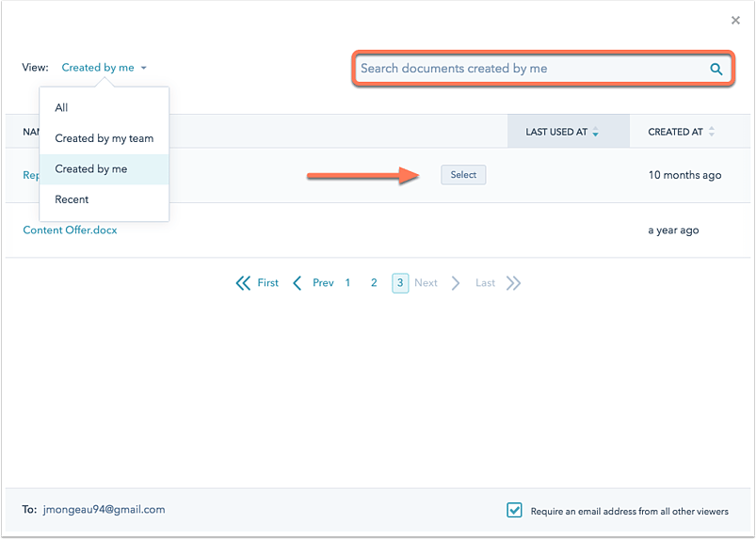Sort by Created At arrows
Screen dimensions: 756x539
point(712,132)
